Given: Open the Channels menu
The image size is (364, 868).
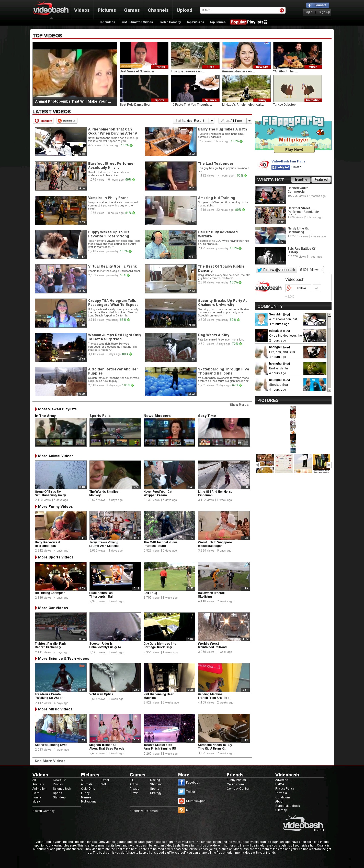Looking at the screenshot, I should (x=158, y=10).
